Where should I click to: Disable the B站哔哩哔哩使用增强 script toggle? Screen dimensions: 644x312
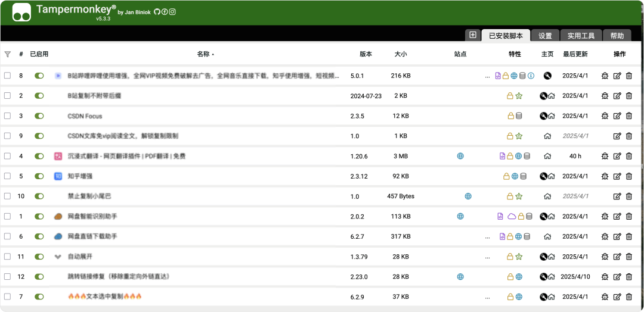[39, 76]
